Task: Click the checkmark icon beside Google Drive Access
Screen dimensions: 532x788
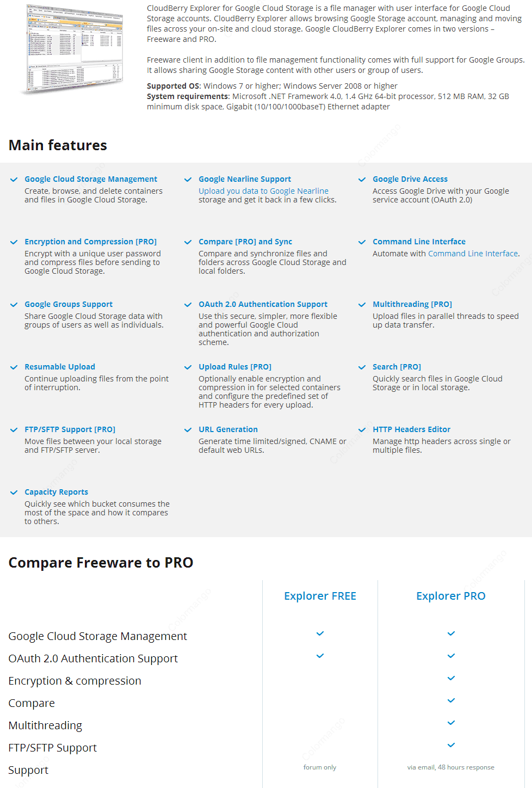Action: click(362, 180)
